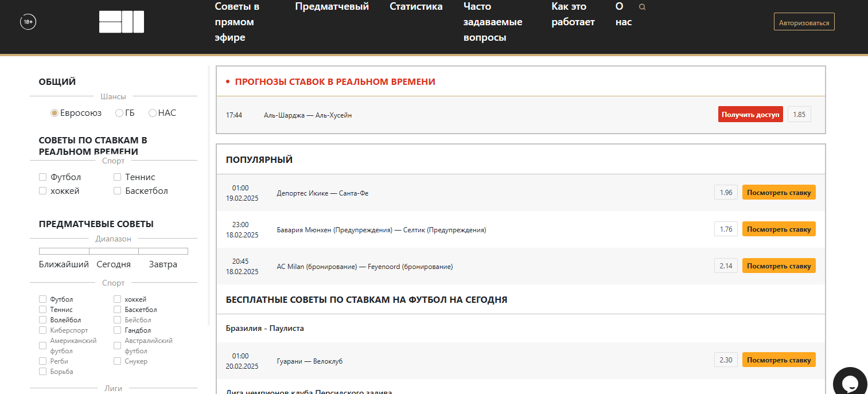
Task: Open Часто задаваемые вопросы page
Action: [492, 22]
